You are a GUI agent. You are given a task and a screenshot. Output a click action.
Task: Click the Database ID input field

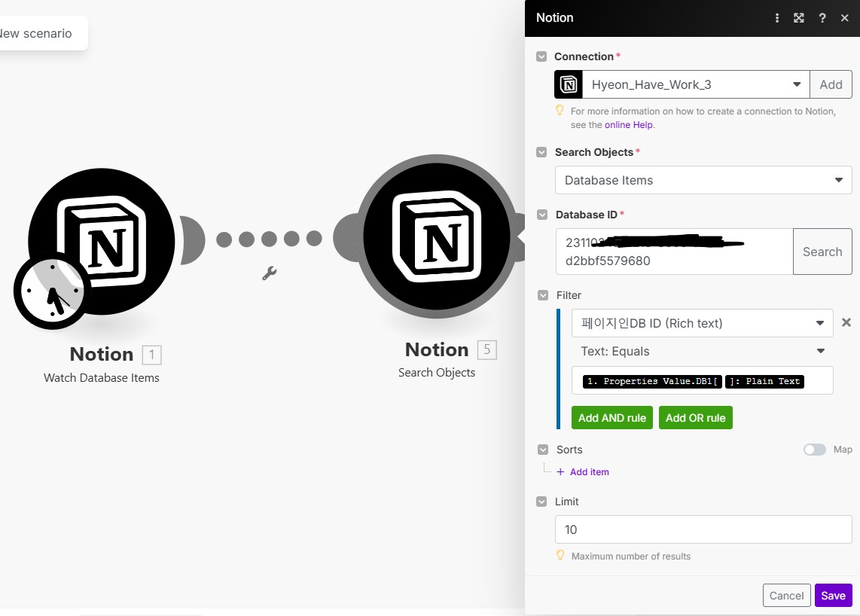click(x=674, y=252)
